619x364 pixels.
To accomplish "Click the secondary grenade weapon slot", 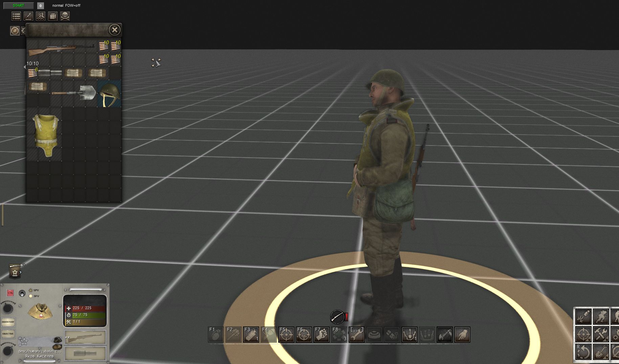I will (x=85, y=354).
